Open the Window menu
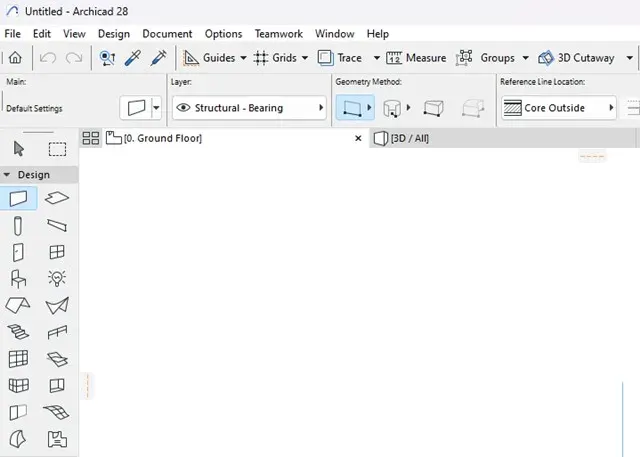The height and width of the screenshot is (457, 640). (x=335, y=34)
